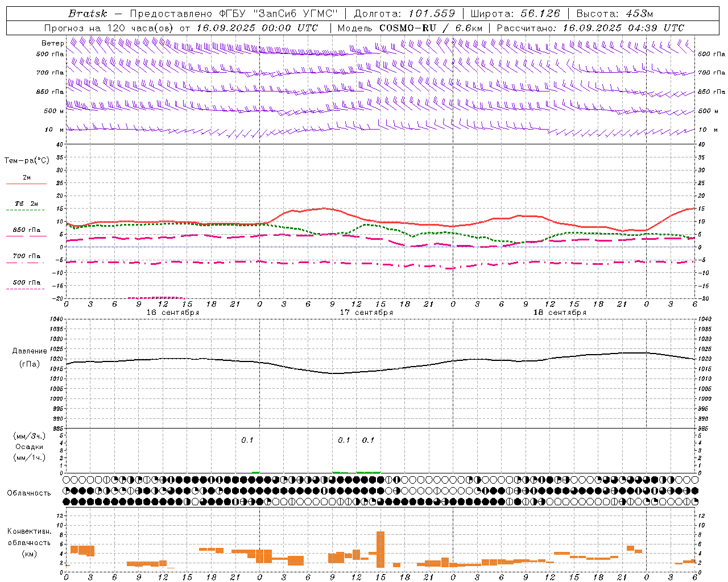This screenshot has height=582, width=728.
Task: Click the elevation label "Высота: 453м"
Action: (x=615, y=14)
